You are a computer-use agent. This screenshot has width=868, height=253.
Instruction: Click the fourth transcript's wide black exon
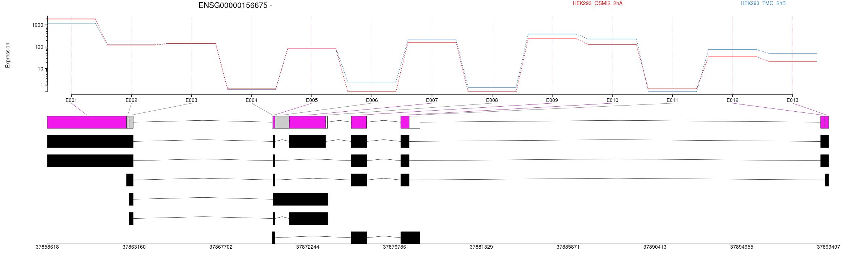point(300,199)
